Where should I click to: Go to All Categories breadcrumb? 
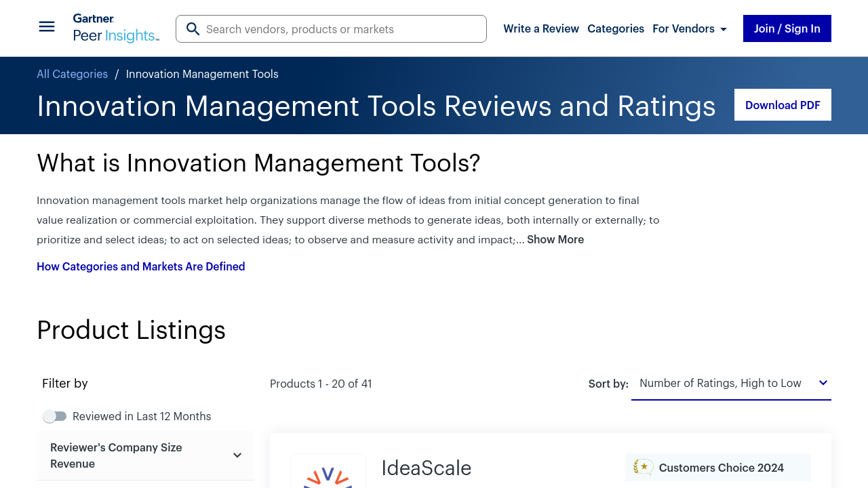(72, 74)
